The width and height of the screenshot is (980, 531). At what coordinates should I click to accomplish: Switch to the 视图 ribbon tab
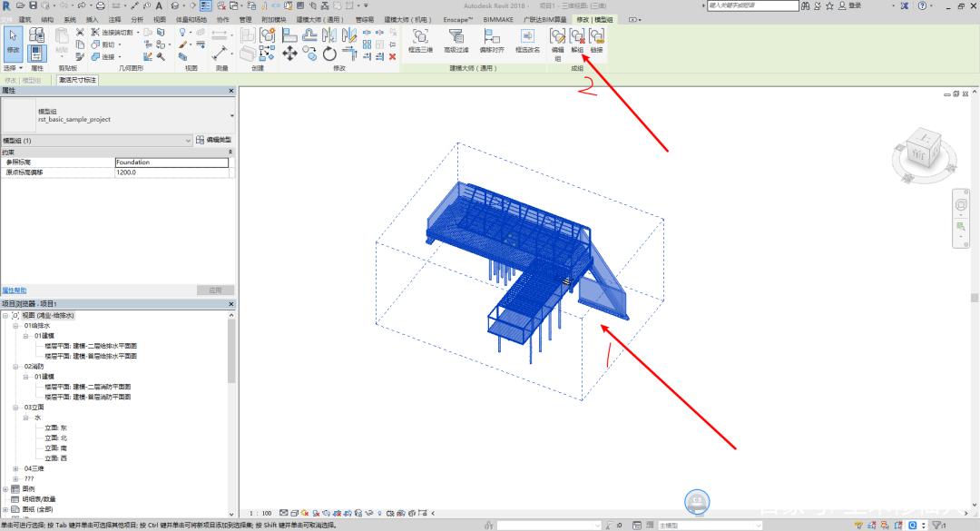160,18
